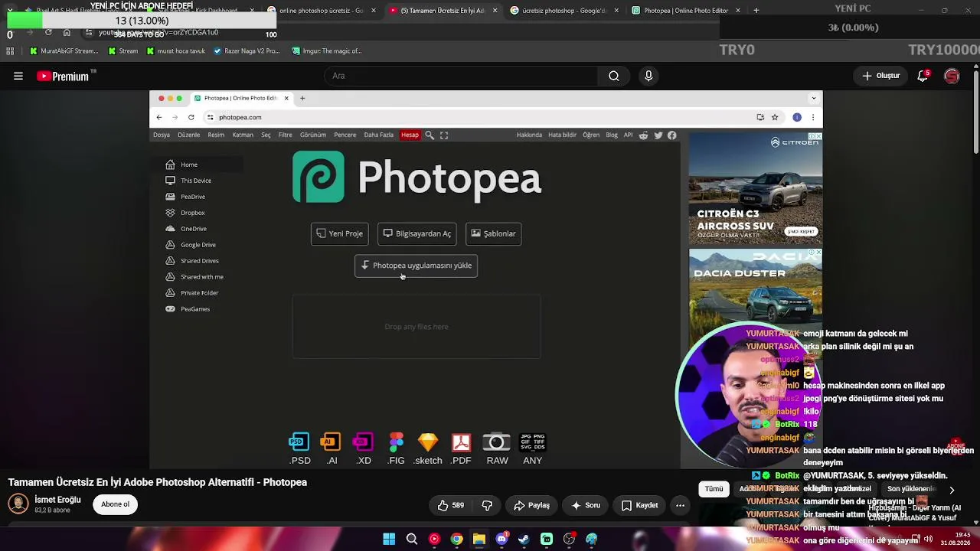
Task: Click the Bilgisayardan Aç button
Action: (417, 233)
